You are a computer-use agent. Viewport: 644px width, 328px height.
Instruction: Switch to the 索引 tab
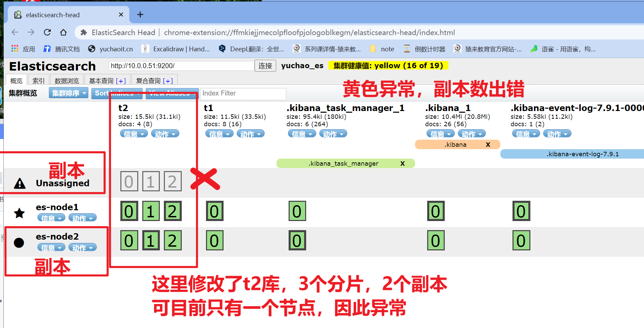tap(38, 81)
